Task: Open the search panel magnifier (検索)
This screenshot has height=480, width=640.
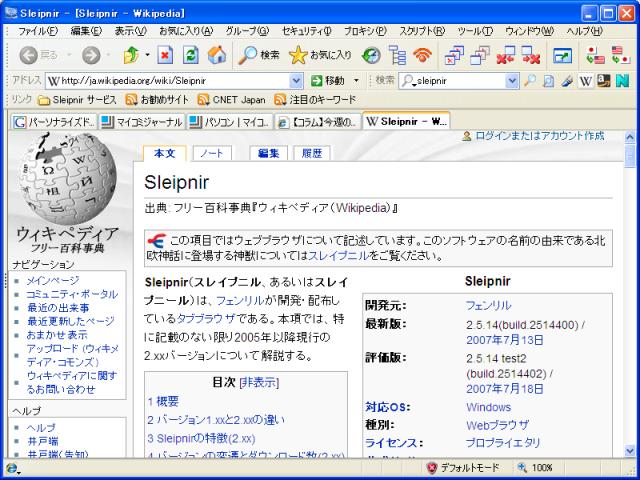Action: (259, 55)
